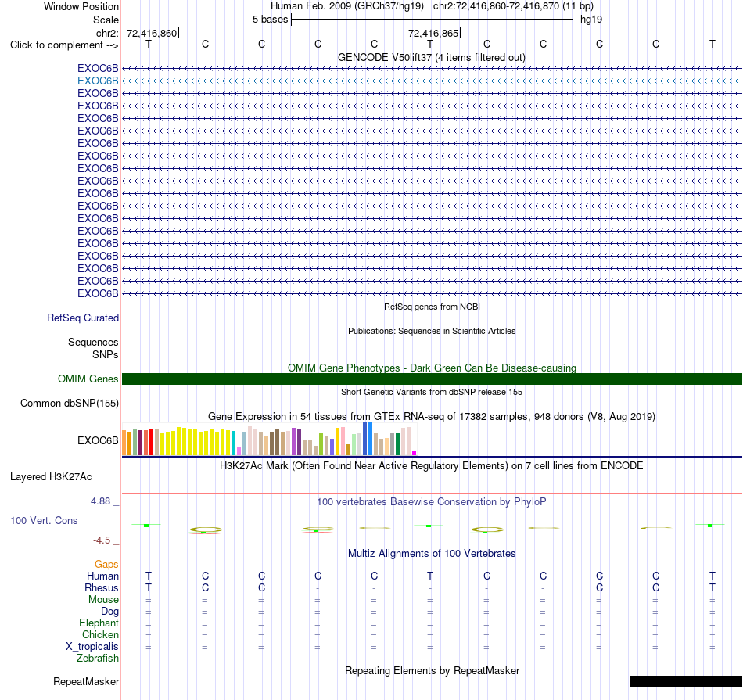Click the cyan bar in the GTEx expression chart
The image size is (743, 700).
(x=234, y=443)
